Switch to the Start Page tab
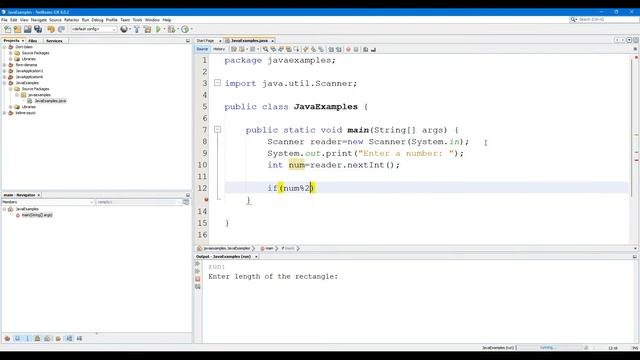640x360 pixels. point(205,41)
